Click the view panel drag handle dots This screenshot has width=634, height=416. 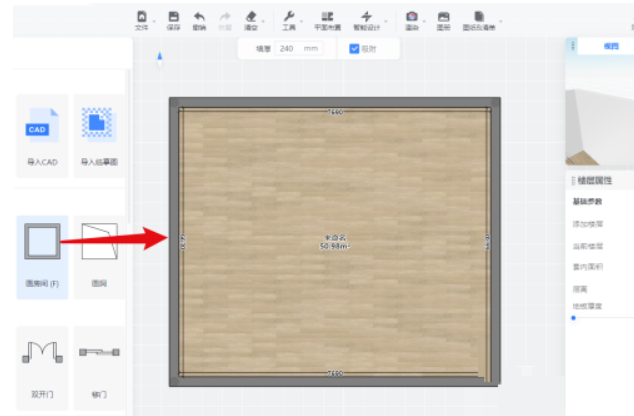click(573, 46)
